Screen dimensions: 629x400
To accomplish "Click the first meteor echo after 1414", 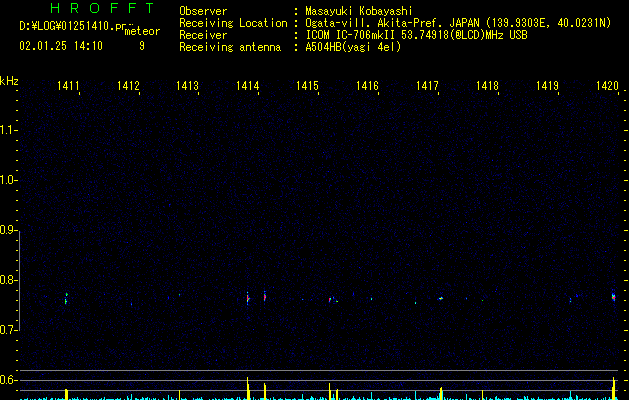I will point(264,296).
